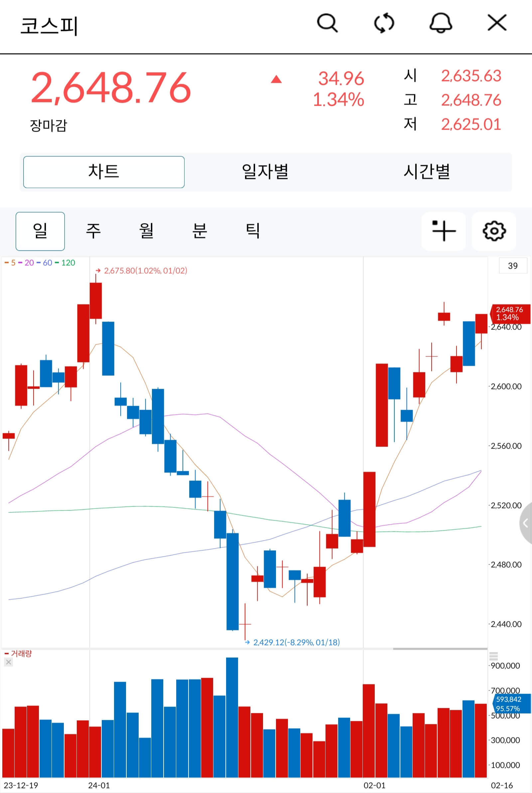Open the alert bell icon
Image resolution: width=532 pixels, height=793 pixels.
441,23
